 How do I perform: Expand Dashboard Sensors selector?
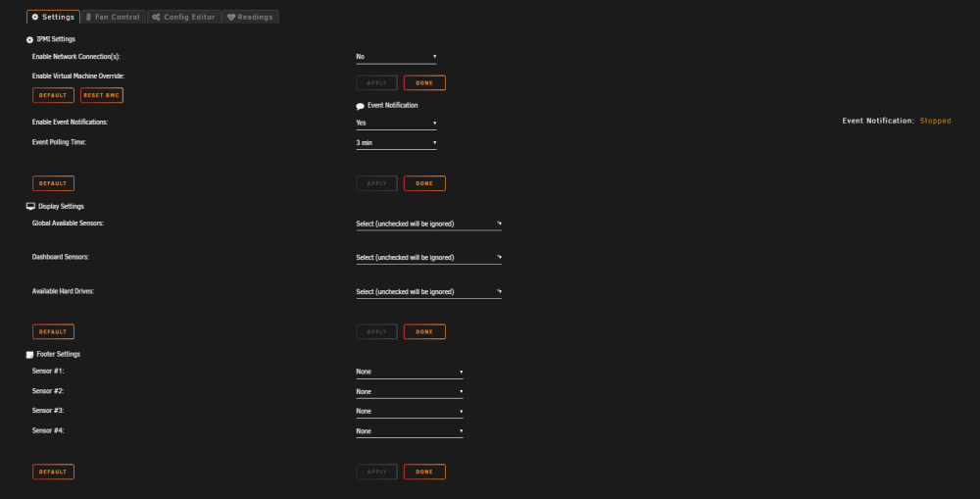429,258
